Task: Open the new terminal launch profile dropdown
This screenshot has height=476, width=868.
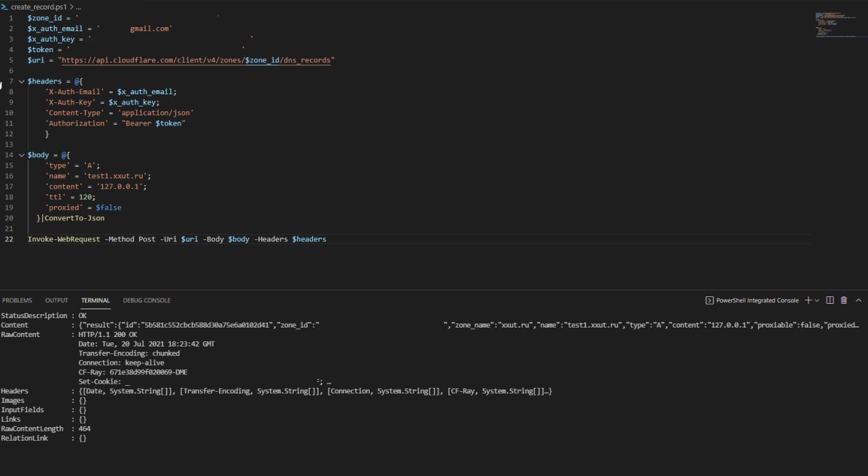Action: (x=816, y=300)
